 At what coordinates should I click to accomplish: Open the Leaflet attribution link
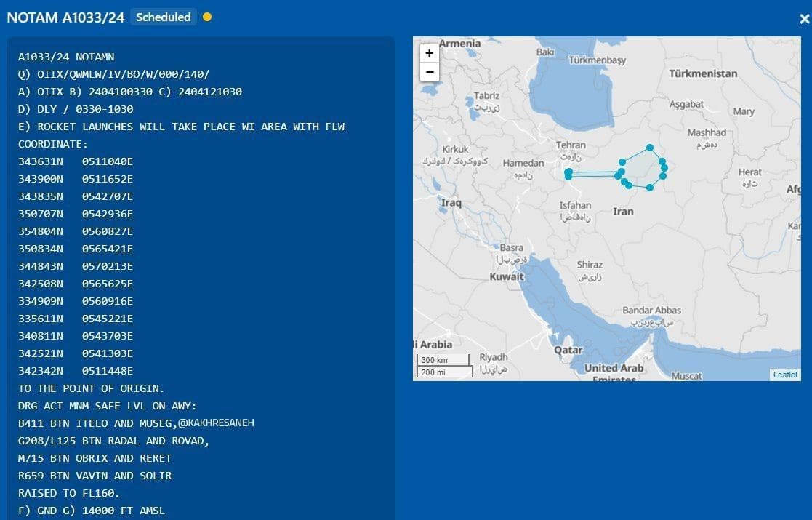click(x=785, y=375)
